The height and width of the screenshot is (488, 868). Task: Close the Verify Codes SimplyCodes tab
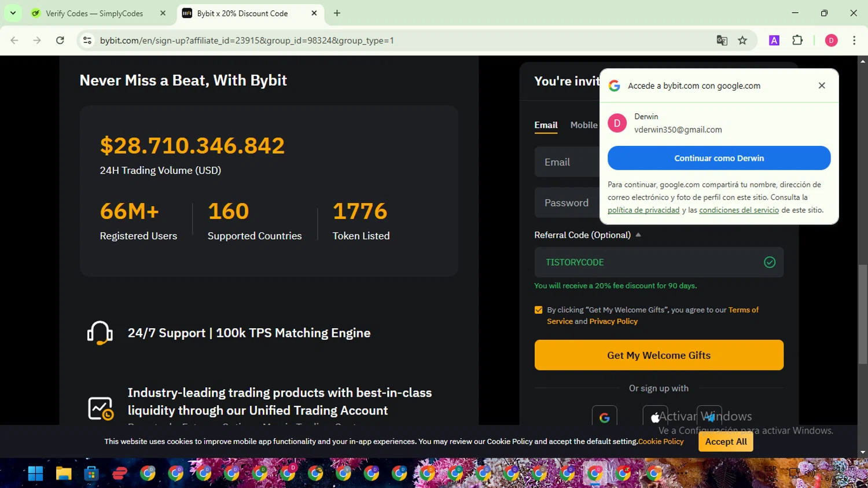(x=163, y=13)
